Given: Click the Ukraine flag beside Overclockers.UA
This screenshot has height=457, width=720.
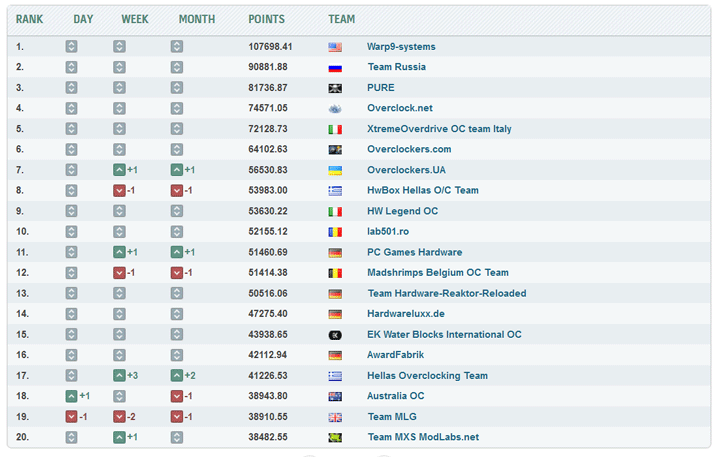Looking at the screenshot, I should coord(335,170).
